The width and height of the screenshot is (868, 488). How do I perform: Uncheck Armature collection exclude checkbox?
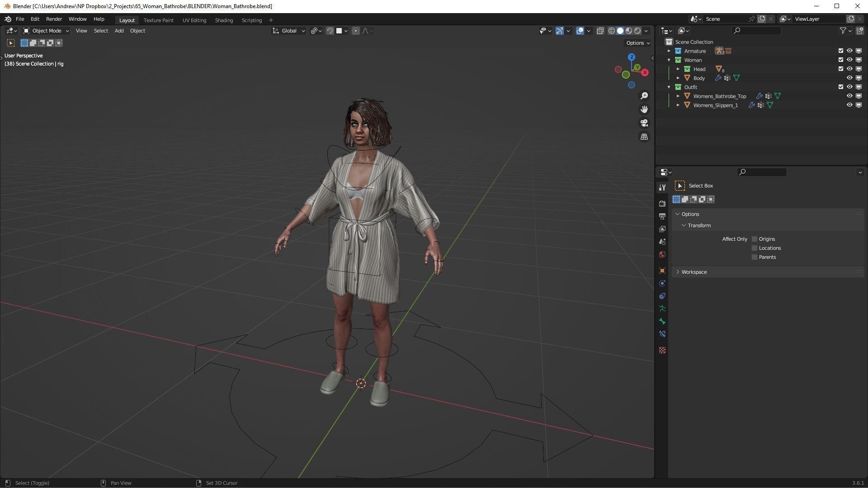[x=840, y=51]
